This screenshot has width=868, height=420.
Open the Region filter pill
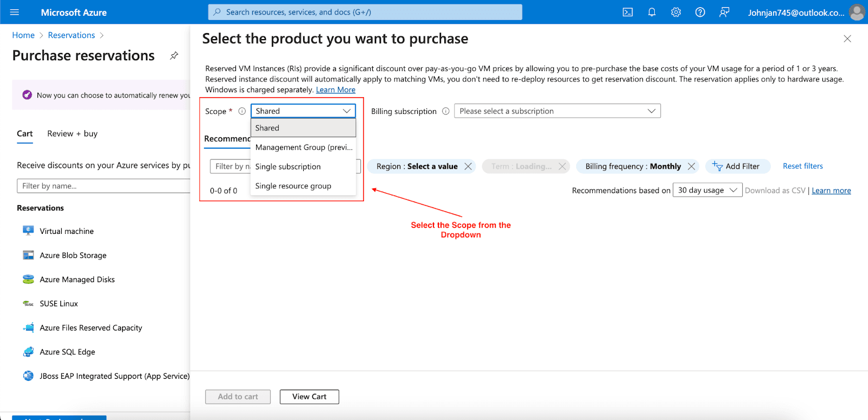[417, 166]
